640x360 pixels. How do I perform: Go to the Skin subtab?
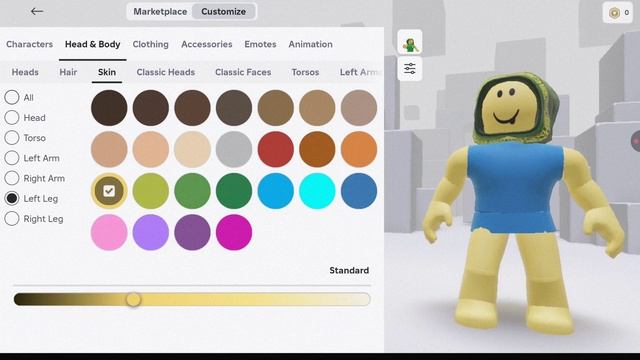pos(107,72)
